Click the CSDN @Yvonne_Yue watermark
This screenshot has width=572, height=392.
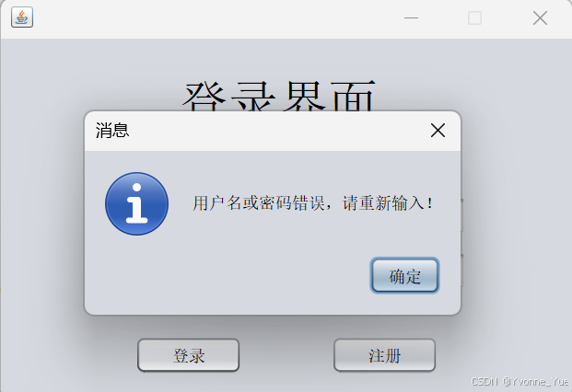519,382
